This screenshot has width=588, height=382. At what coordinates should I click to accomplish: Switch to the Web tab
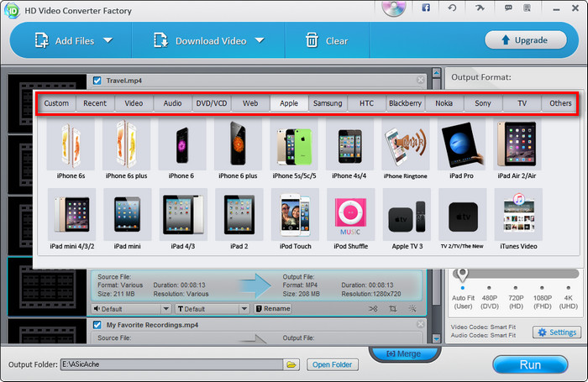(250, 103)
